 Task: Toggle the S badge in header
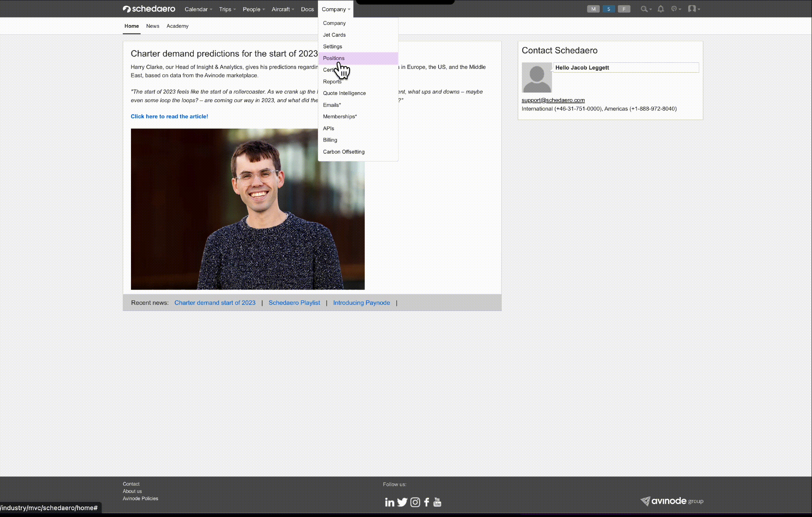click(x=609, y=9)
